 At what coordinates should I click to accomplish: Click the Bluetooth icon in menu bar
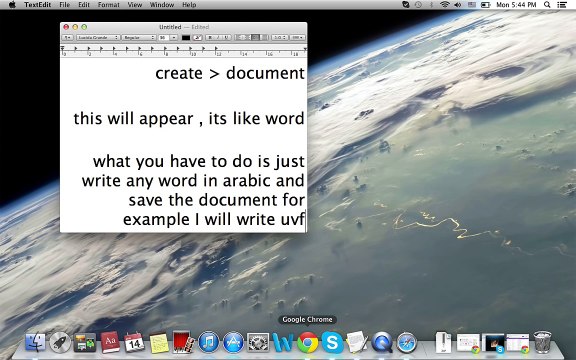(x=431, y=5)
